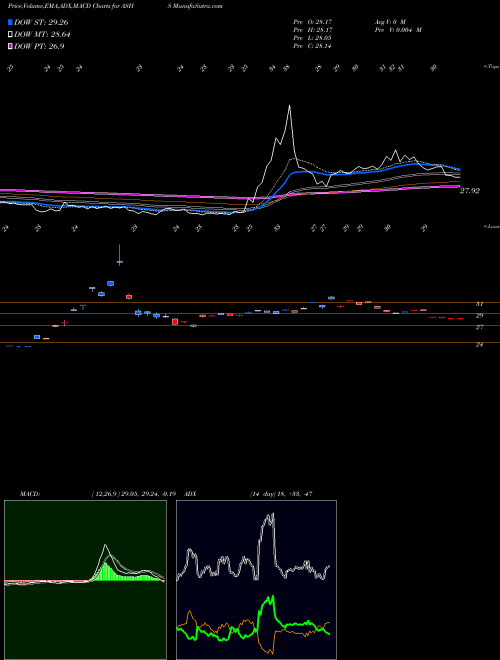The image size is (500, 660).
Task: Click the 'MACD:' panel label
Action: pos(29,494)
